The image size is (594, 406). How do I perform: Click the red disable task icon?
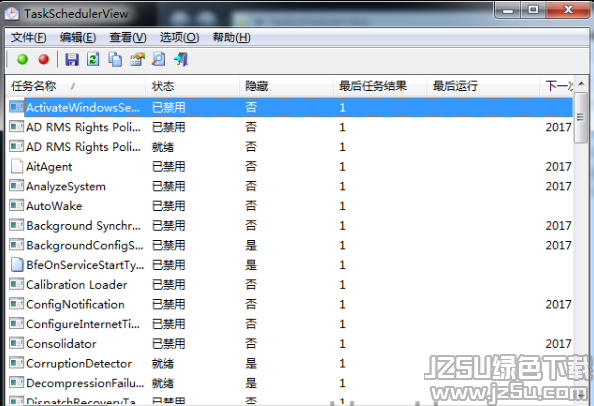coord(44,59)
